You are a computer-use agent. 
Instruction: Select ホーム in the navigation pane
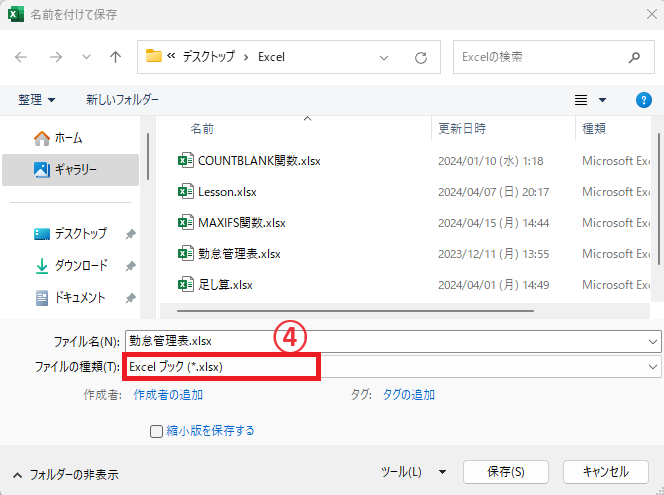coord(70,138)
